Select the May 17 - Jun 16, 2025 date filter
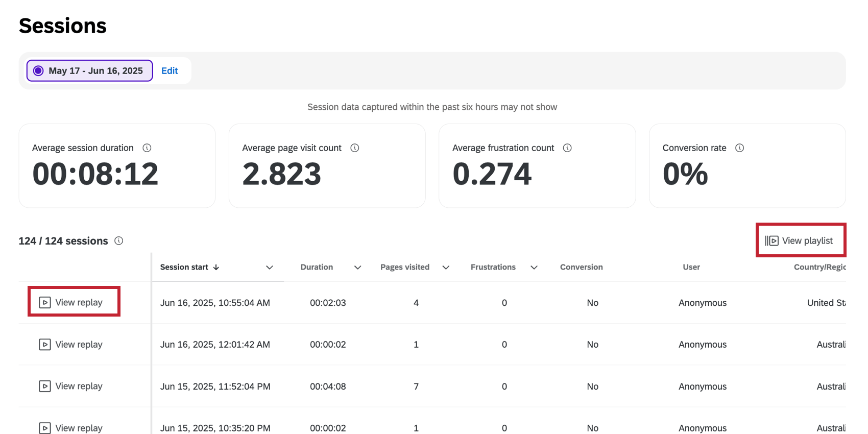Screen dimensions: 868x434 click(x=90, y=71)
